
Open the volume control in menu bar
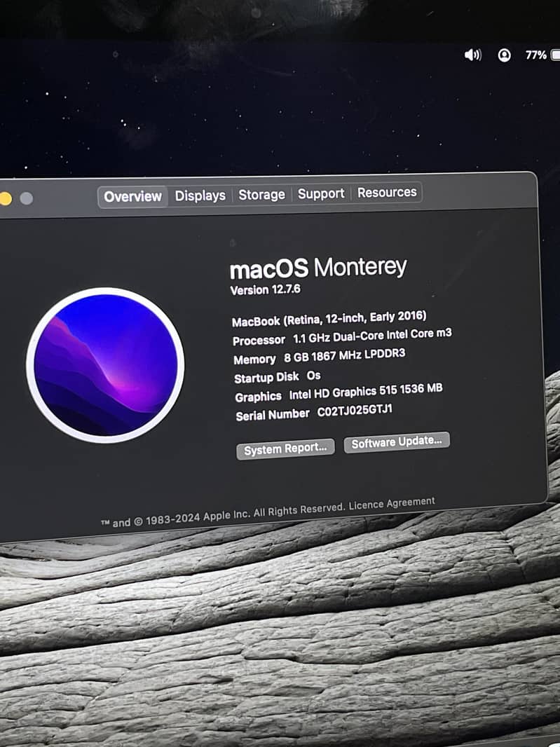[473, 55]
